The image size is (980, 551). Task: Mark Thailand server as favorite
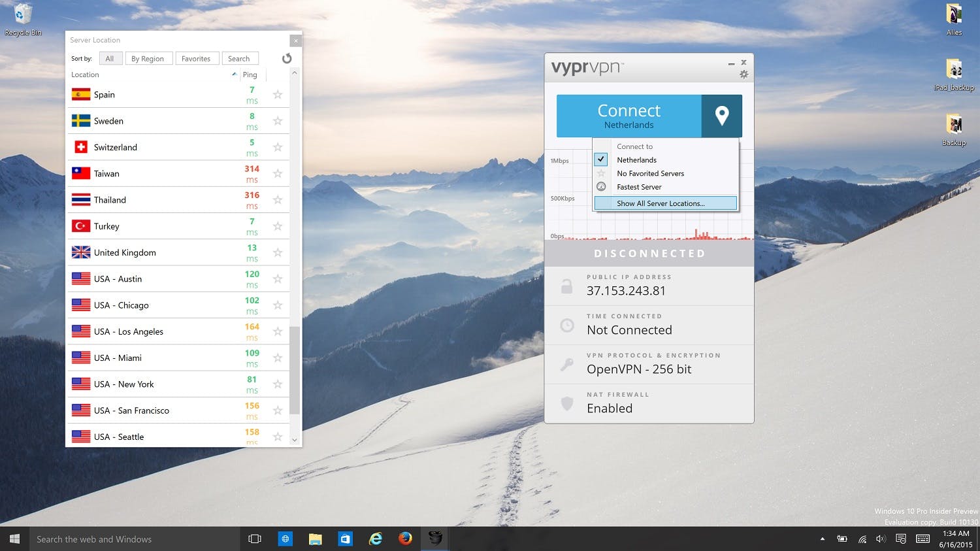pyautogui.click(x=278, y=200)
